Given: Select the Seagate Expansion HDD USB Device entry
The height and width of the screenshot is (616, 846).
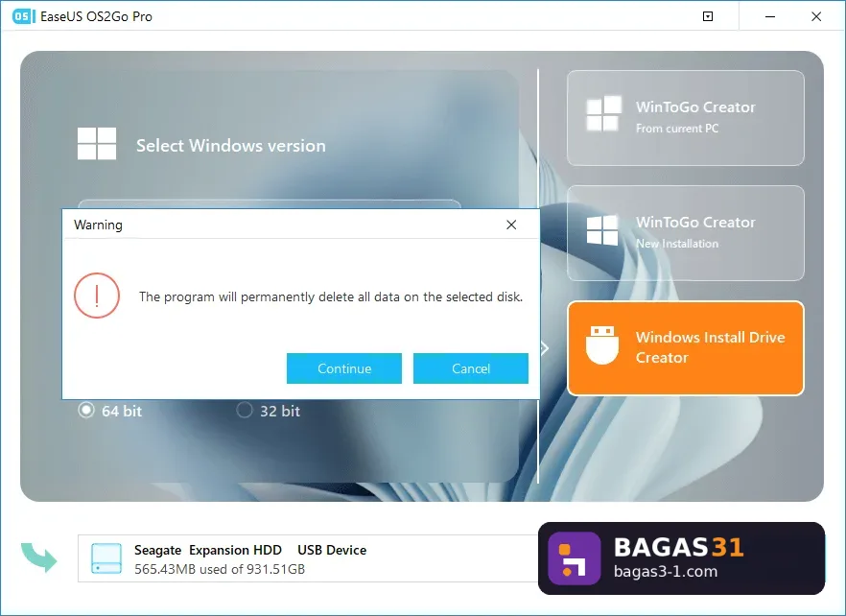Looking at the screenshot, I should [308, 558].
